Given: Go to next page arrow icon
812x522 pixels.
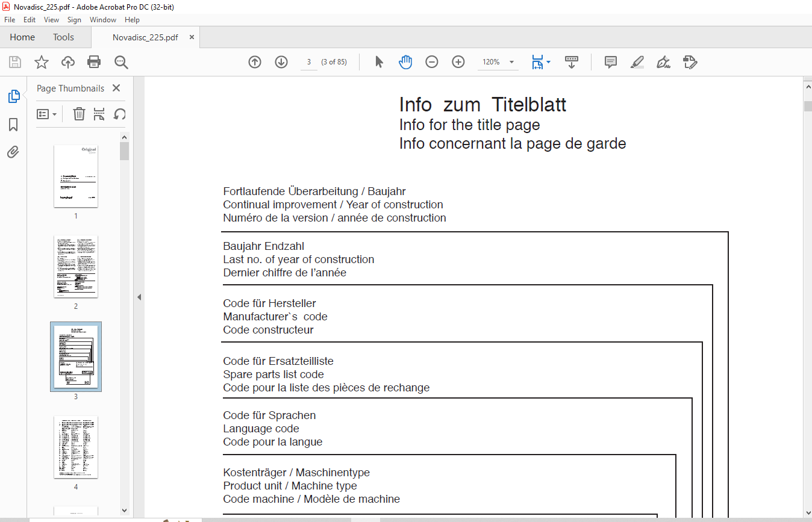Looking at the screenshot, I should tap(281, 62).
